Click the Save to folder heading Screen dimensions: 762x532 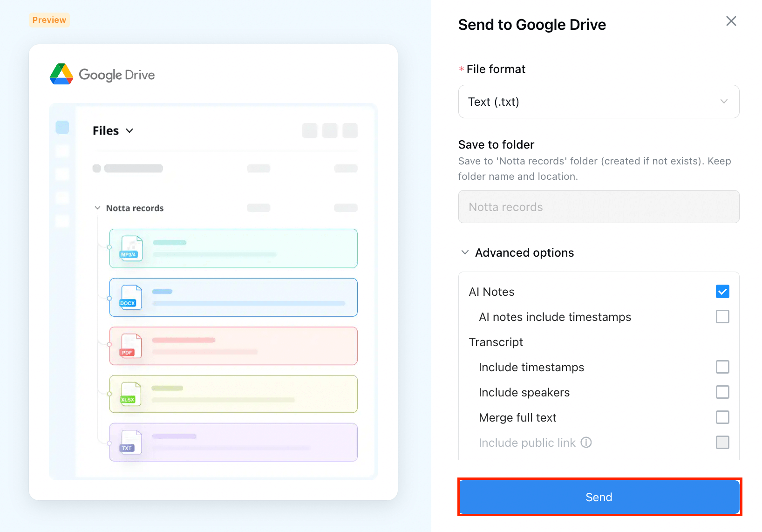(496, 145)
